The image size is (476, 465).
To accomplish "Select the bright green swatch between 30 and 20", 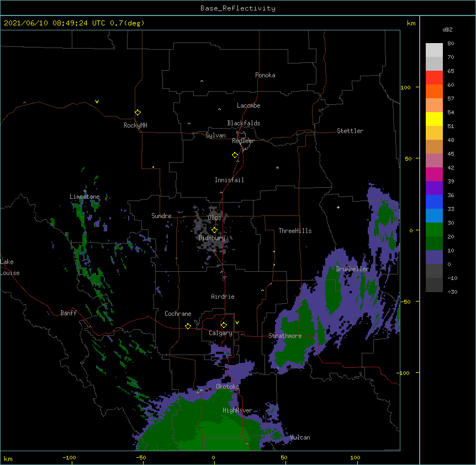I will point(434,230).
